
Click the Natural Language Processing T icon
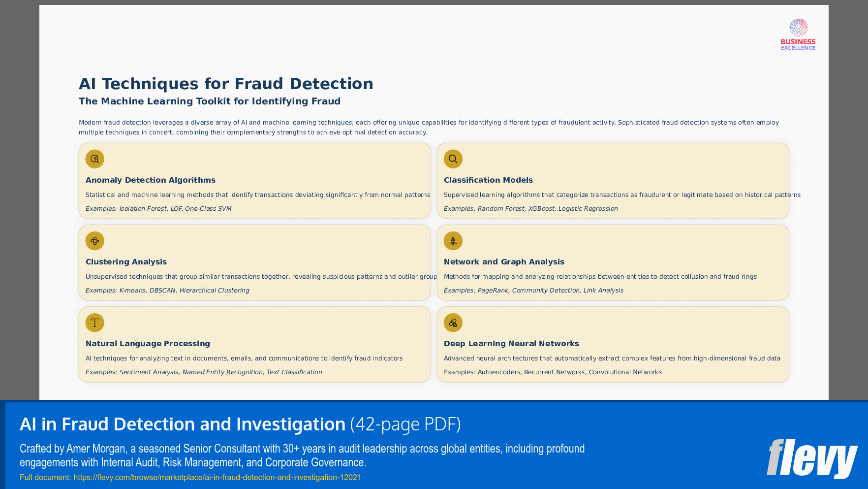click(x=94, y=323)
